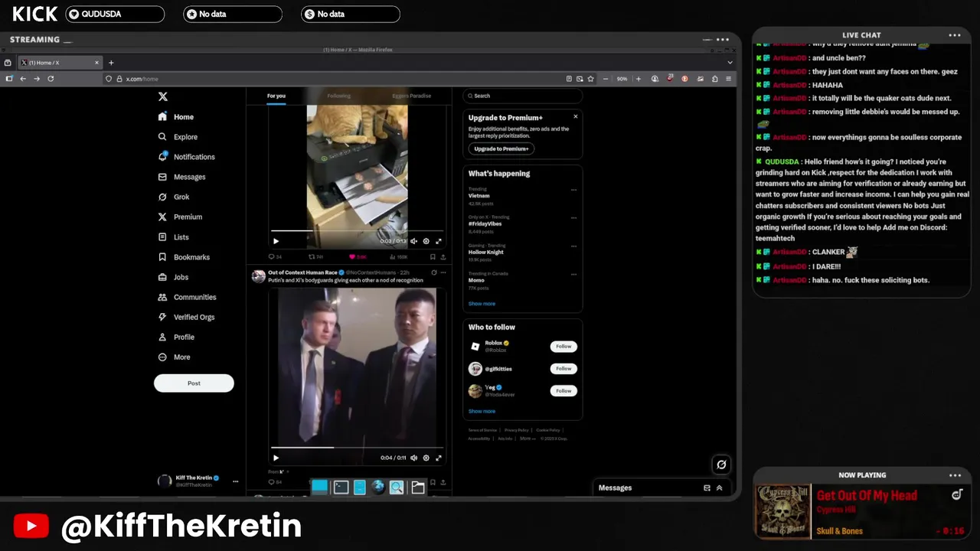Show more in Who to follow
980x551 pixels.
click(482, 411)
